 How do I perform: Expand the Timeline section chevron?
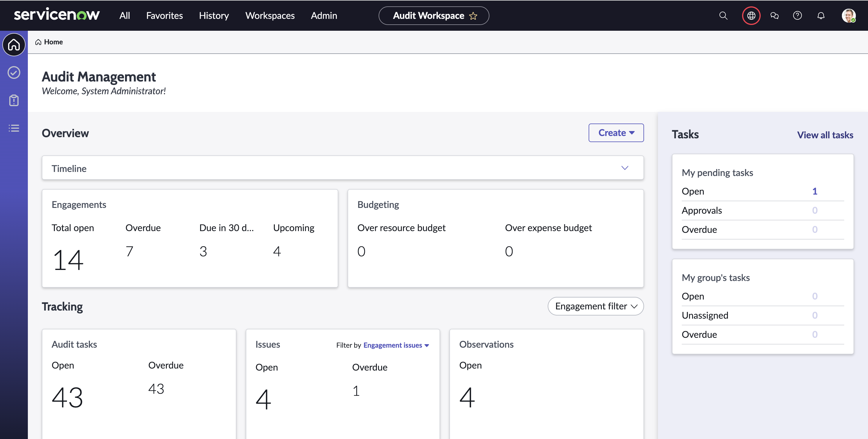click(625, 168)
